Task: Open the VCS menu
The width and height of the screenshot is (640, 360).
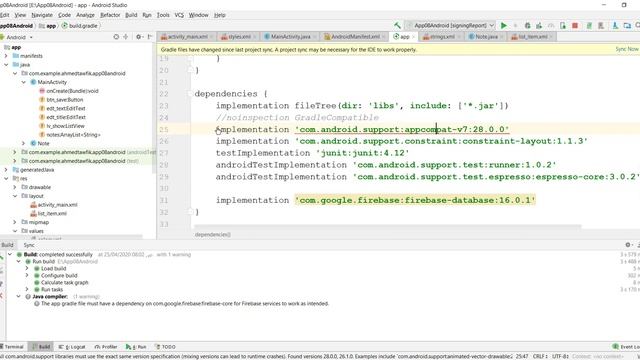Action: (179, 15)
